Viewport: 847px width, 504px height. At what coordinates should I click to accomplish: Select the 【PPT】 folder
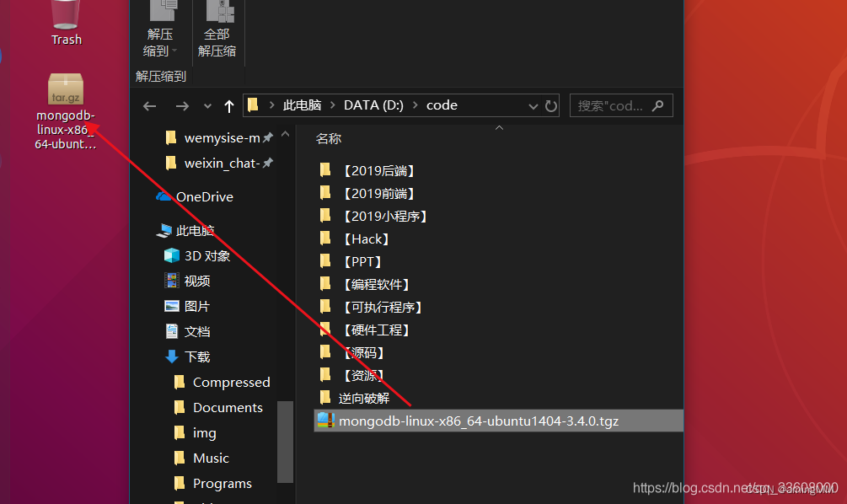pyautogui.click(x=351, y=261)
